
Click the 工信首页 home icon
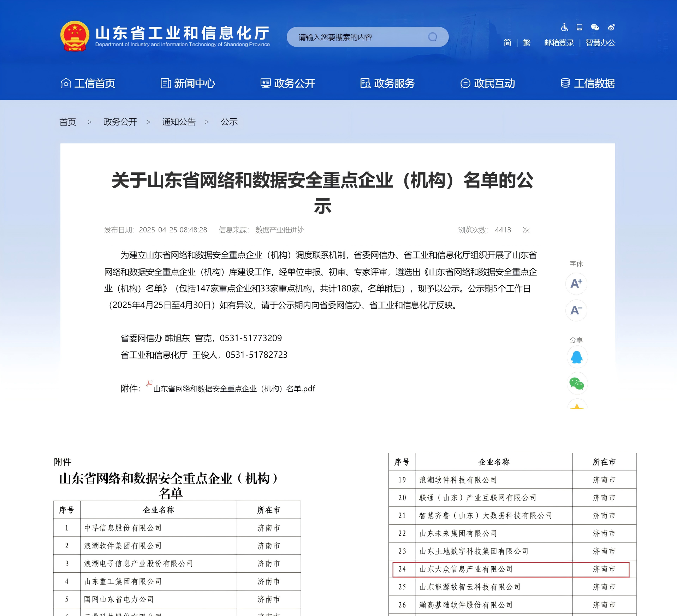[x=66, y=83]
